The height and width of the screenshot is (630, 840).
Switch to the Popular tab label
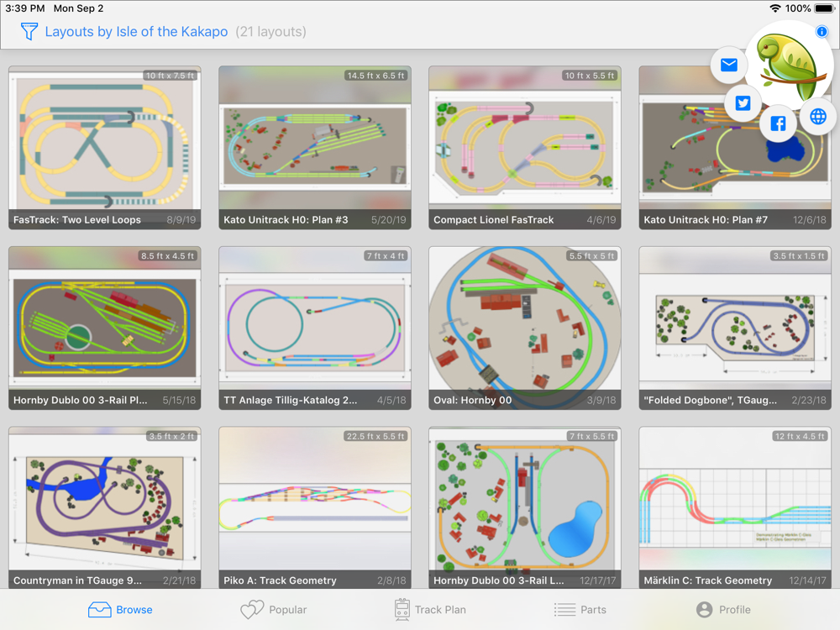click(x=287, y=610)
